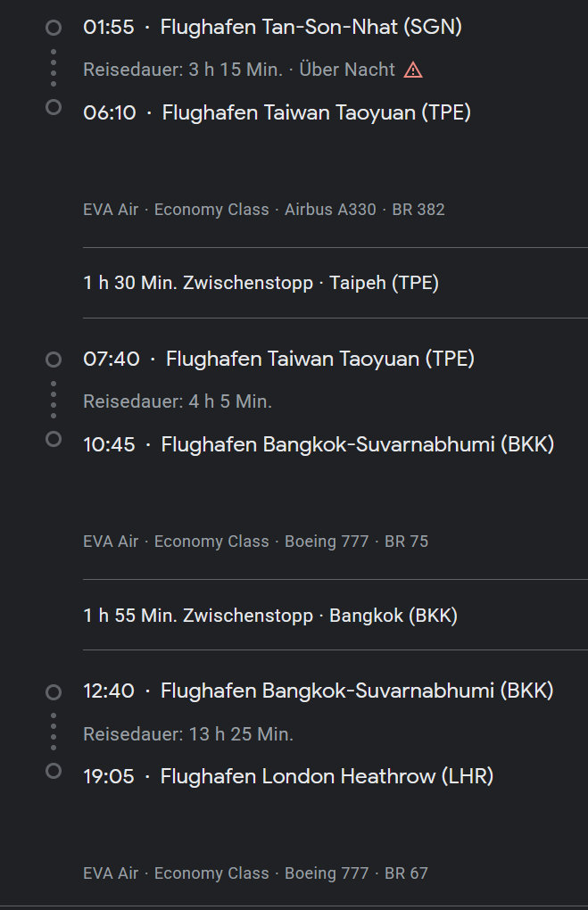Click the BR 75 flight details line
This screenshot has width=588, height=910.
[255, 542]
